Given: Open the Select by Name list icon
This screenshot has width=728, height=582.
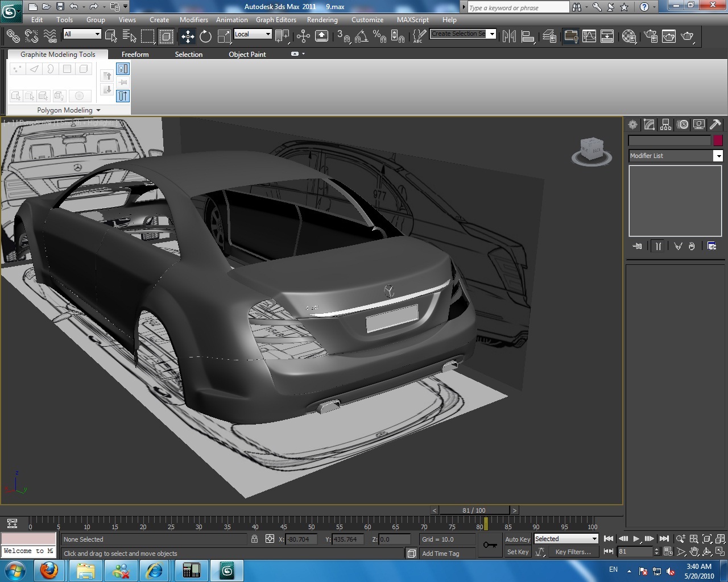Looking at the screenshot, I should tap(130, 36).
